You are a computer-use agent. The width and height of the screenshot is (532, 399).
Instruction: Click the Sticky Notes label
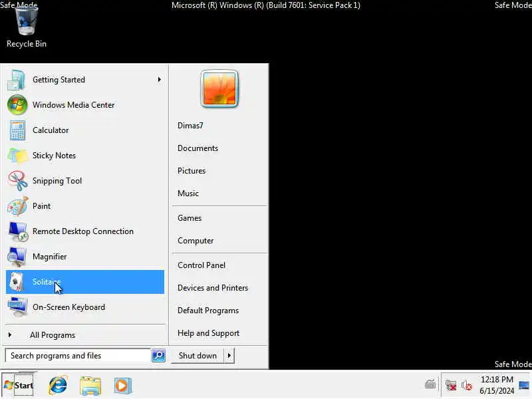[55, 156]
